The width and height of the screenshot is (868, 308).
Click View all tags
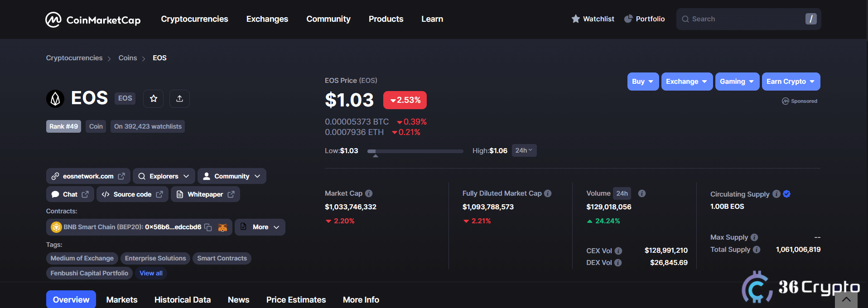pyautogui.click(x=151, y=273)
